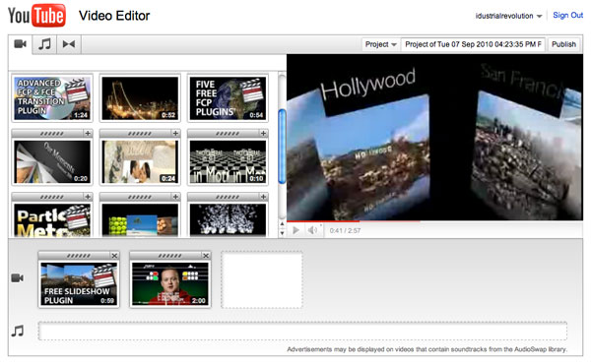Click the YouTube logo
Viewport: 591px width, 364px height.
36,16
